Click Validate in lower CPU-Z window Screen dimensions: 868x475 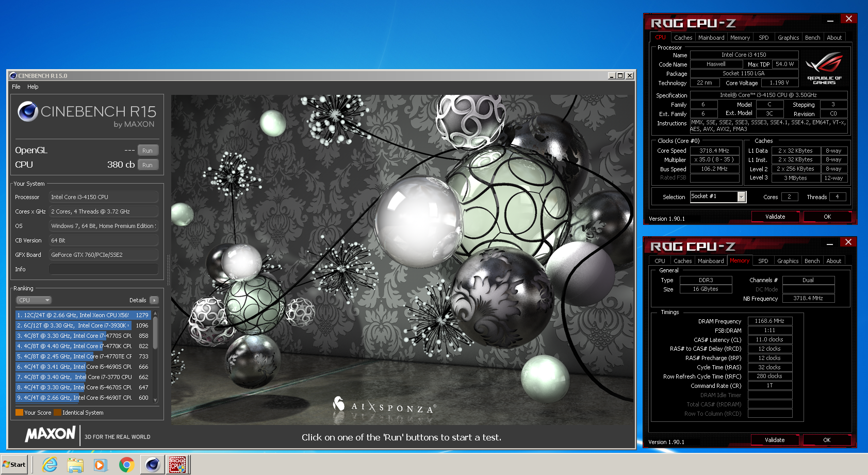(775, 440)
